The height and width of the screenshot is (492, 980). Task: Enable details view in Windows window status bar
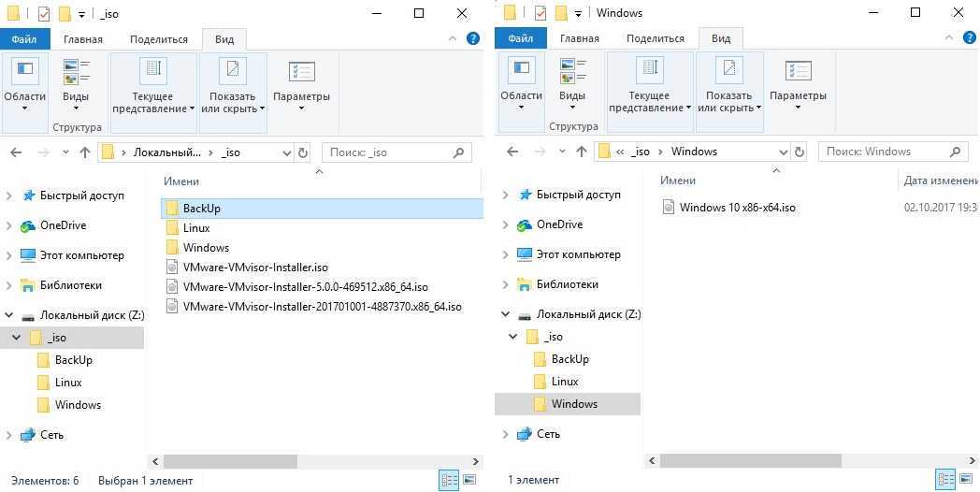pos(945,480)
